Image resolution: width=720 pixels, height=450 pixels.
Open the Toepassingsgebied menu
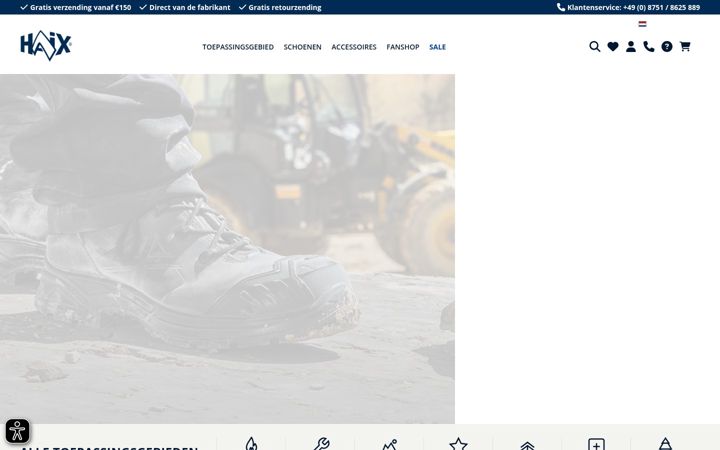point(238,47)
